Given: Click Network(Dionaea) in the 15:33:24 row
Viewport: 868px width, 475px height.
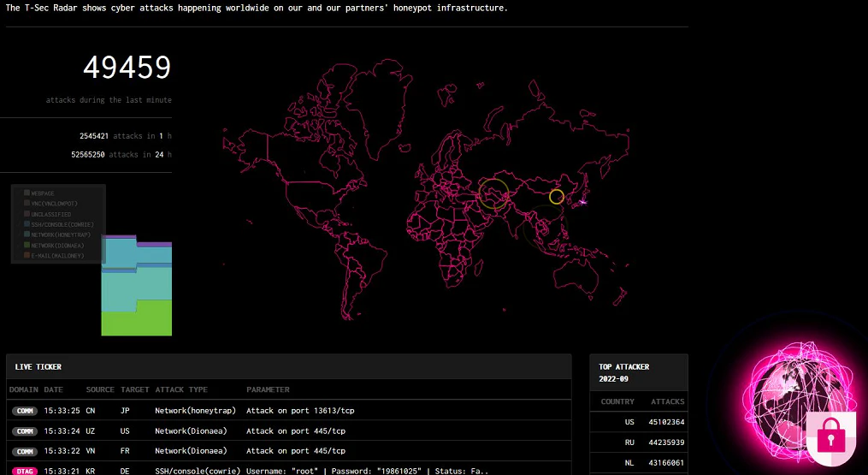Looking at the screenshot, I should [191, 431].
